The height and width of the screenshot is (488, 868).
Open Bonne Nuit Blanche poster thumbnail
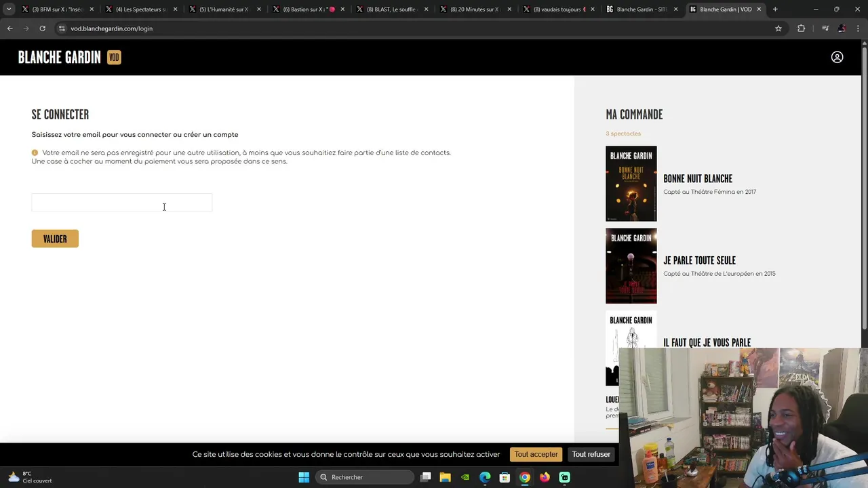click(631, 184)
